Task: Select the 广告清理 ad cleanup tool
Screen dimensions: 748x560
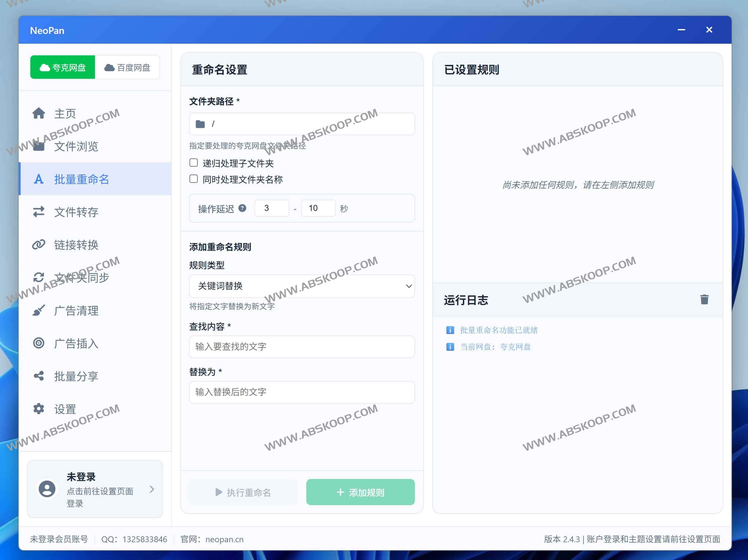Action: click(76, 310)
